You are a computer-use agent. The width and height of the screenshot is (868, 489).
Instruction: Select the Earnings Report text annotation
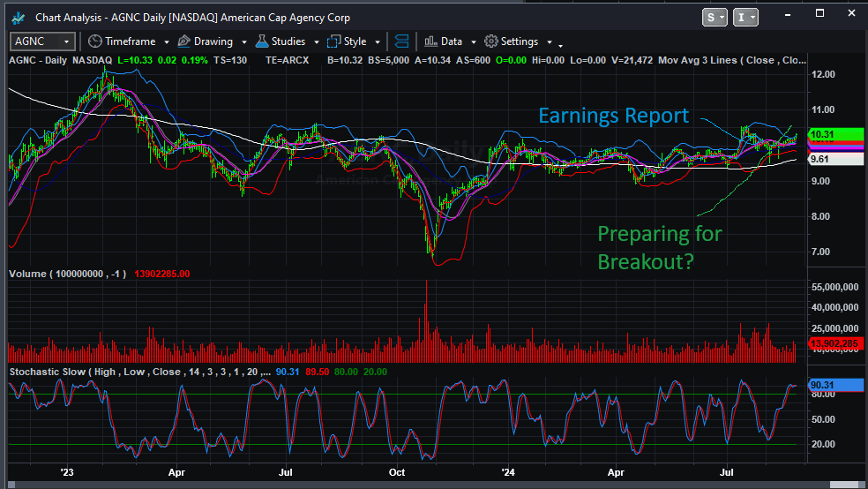point(613,116)
